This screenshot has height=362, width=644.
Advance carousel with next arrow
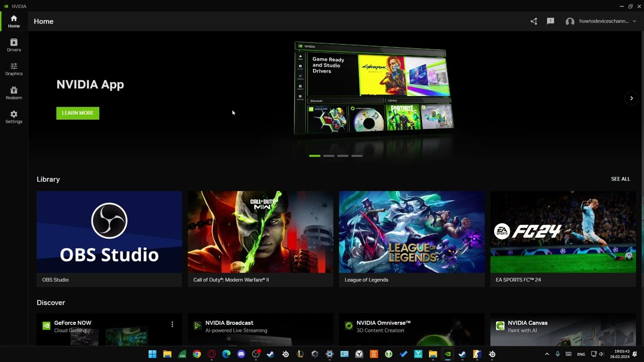tap(631, 98)
